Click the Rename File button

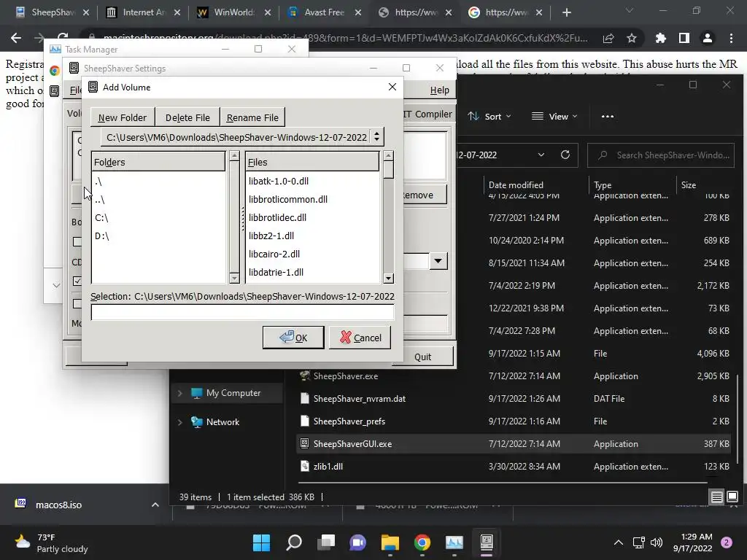pyautogui.click(x=252, y=117)
